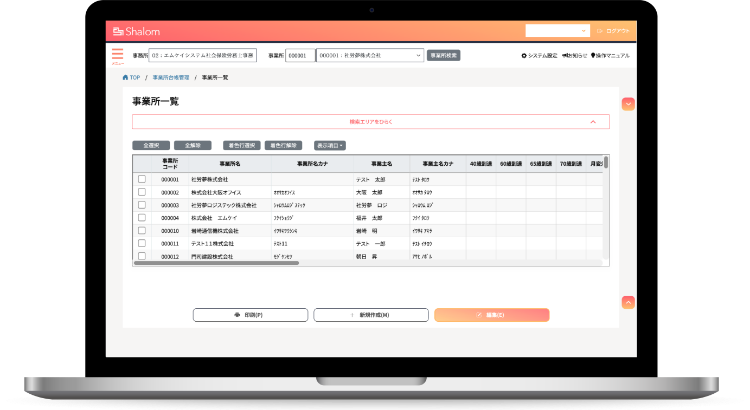Viewport: 750px width, 410px height.
Task: Expand the 検索エリアをひらく search bar
Action: pyautogui.click(x=371, y=122)
